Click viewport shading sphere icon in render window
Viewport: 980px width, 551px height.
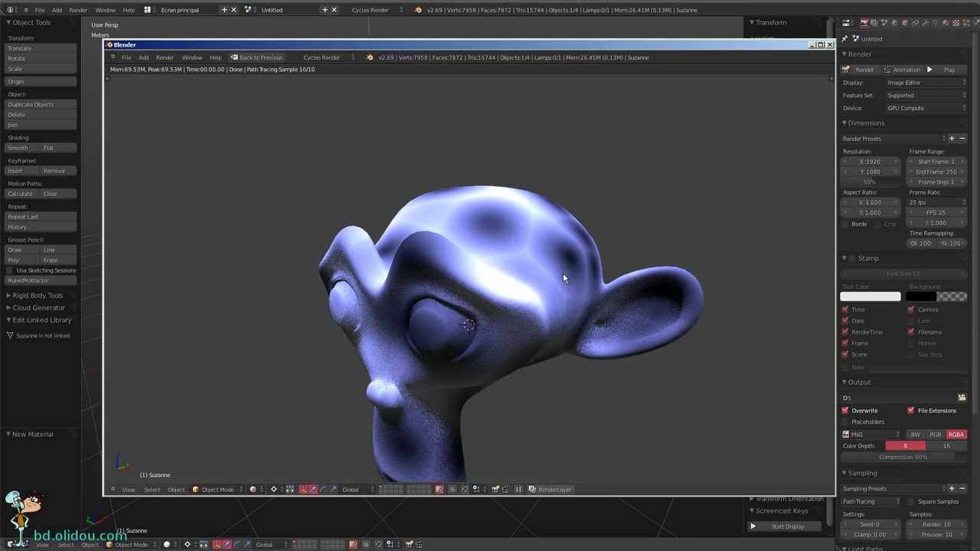pyautogui.click(x=253, y=490)
